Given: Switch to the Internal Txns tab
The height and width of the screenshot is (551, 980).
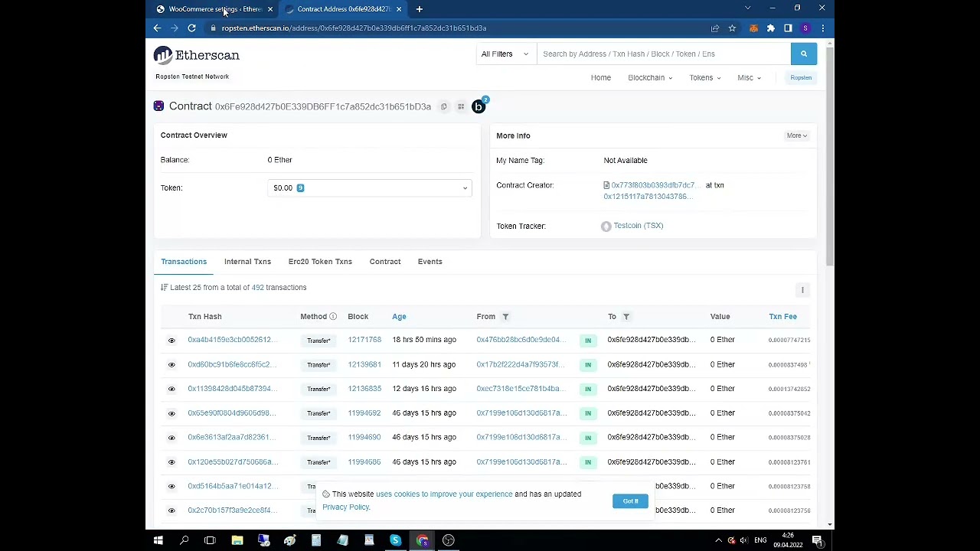Looking at the screenshot, I should [x=247, y=262].
